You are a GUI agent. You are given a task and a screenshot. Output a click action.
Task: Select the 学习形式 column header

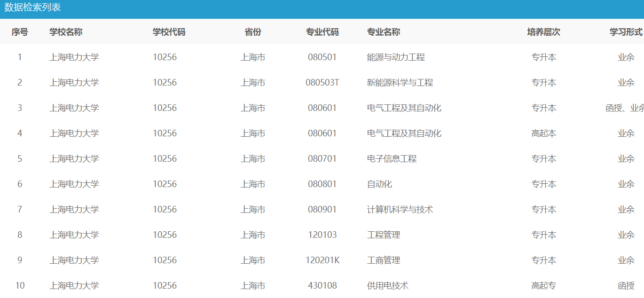click(x=626, y=32)
